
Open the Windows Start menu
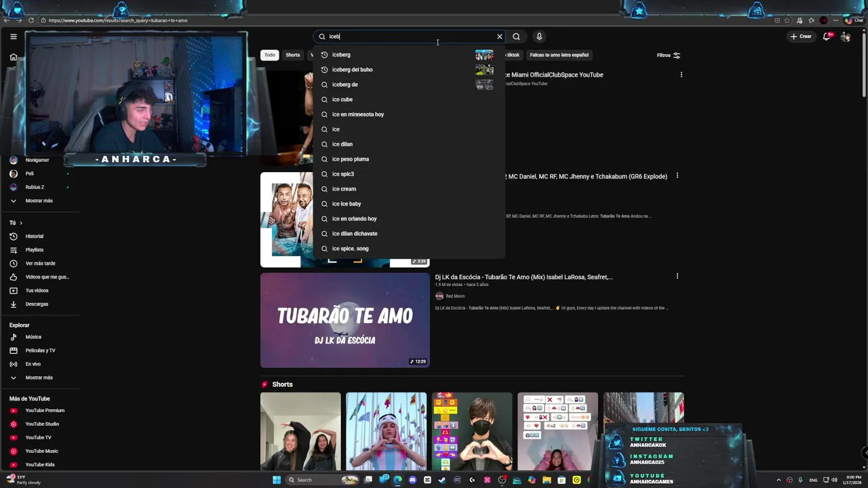[x=277, y=480]
